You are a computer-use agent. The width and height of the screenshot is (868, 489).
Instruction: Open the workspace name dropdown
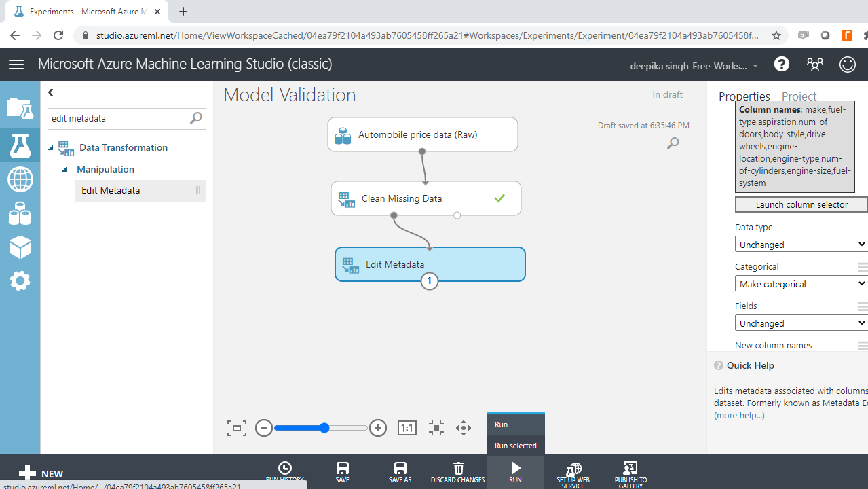click(x=695, y=66)
